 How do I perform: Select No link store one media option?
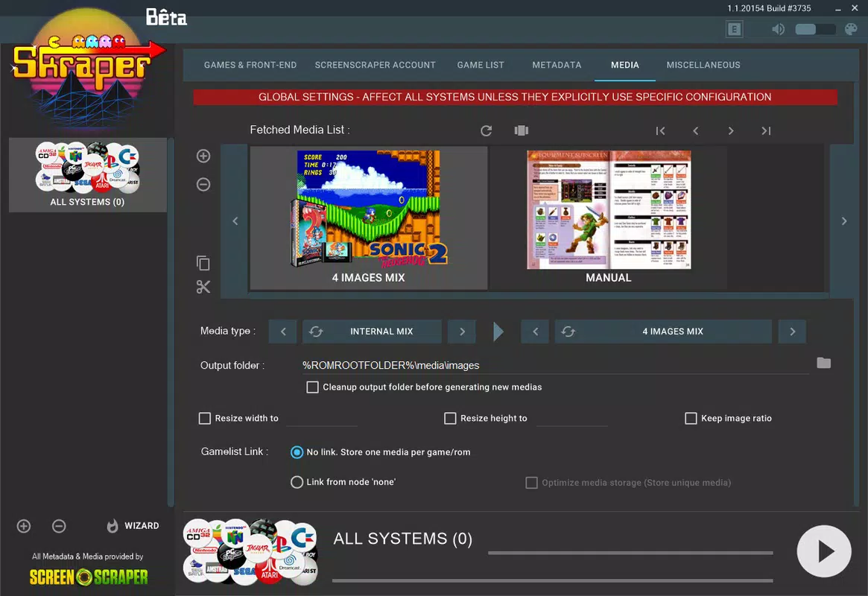297,452
